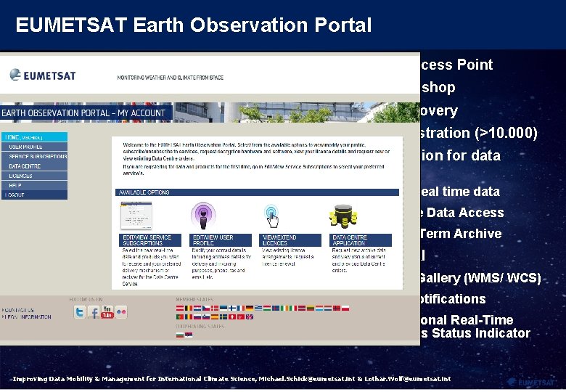This screenshot has height=392, width=566.
Task: Click the Germany flag
Action: pos(250,309)
